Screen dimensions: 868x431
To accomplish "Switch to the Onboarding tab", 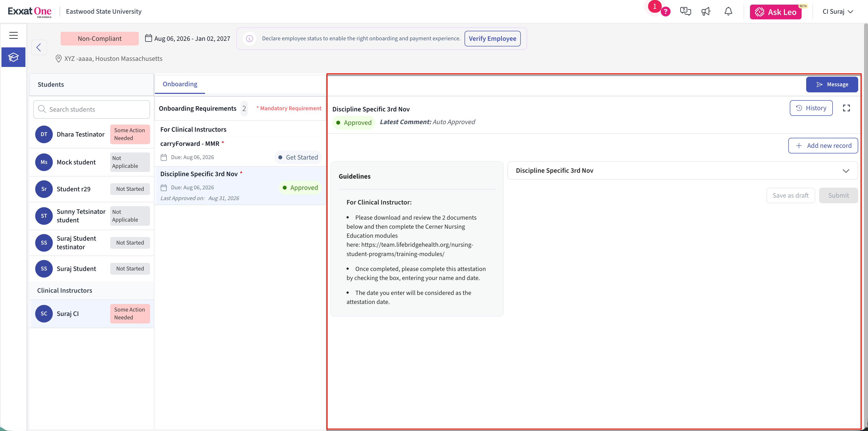I will (x=180, y=84).
